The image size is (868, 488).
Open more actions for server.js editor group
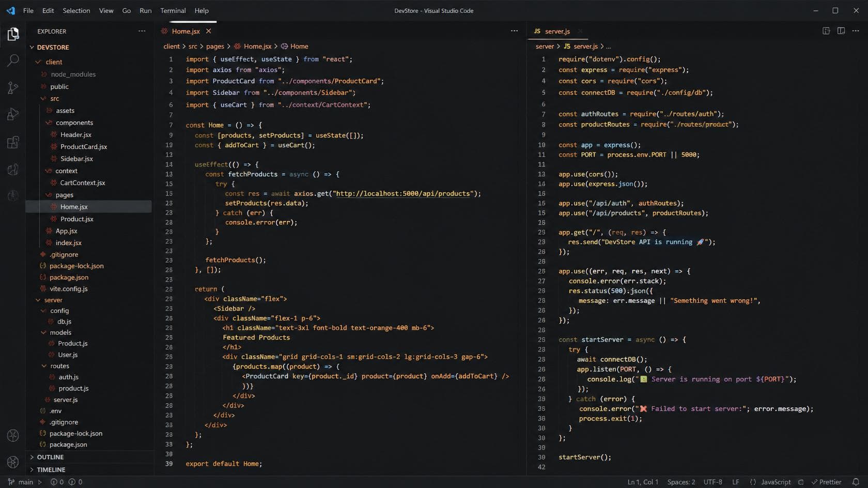tap(856, 31)
